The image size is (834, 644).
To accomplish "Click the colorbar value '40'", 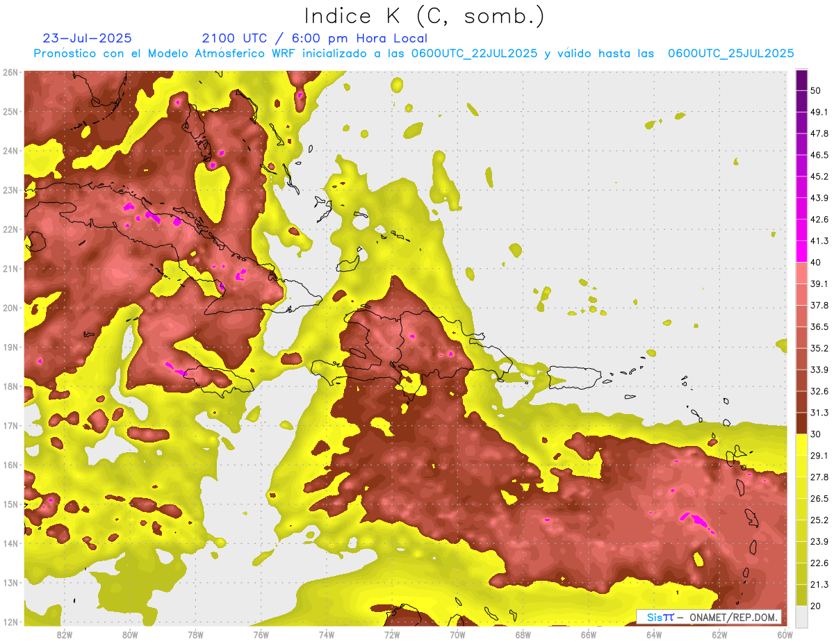I will [x=815, y=262].
